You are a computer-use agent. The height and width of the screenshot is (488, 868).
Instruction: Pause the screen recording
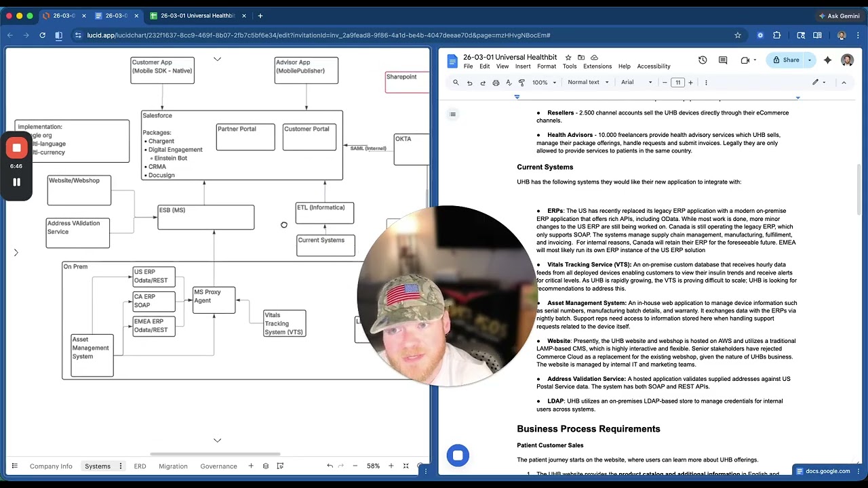click(16, 182)
